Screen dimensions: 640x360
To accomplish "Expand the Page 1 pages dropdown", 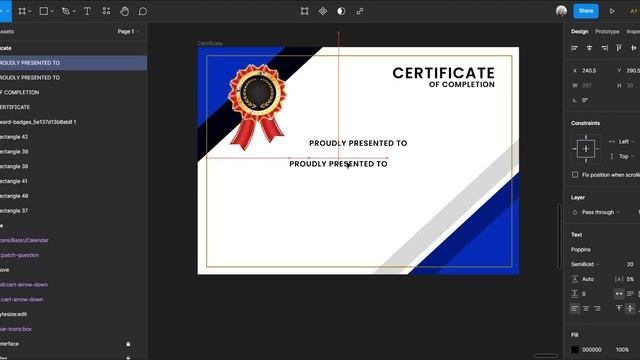I will point(128,31).
